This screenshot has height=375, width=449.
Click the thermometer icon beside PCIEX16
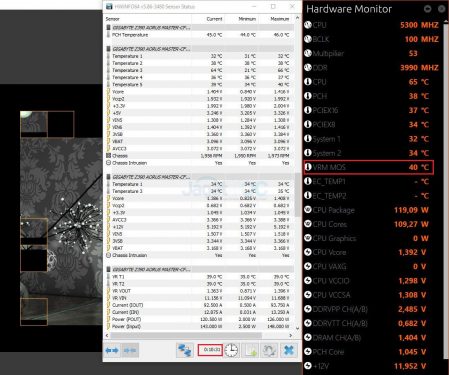click(308, 110)
